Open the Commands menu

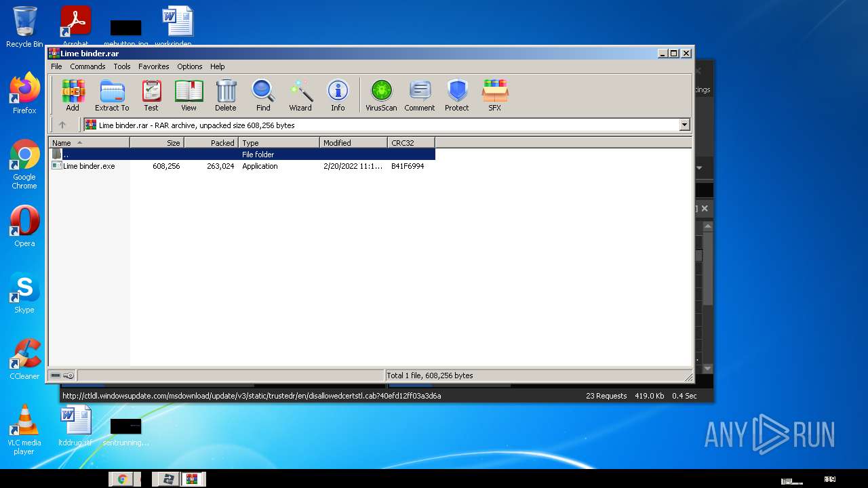(x=87, y=66)
